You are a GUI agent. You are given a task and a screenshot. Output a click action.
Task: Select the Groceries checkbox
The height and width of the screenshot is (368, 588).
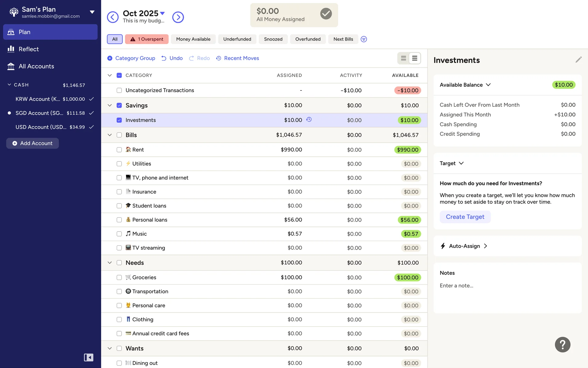pyautogui.click(x=119, y=278)
